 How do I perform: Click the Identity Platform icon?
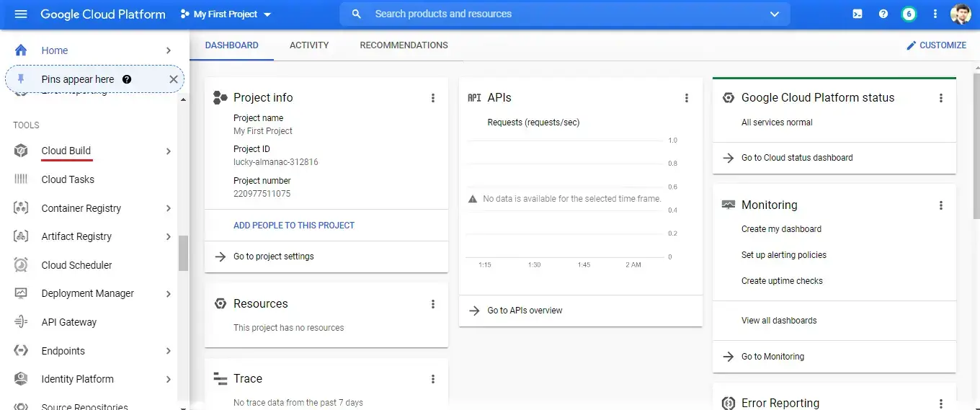coord(21,379)
